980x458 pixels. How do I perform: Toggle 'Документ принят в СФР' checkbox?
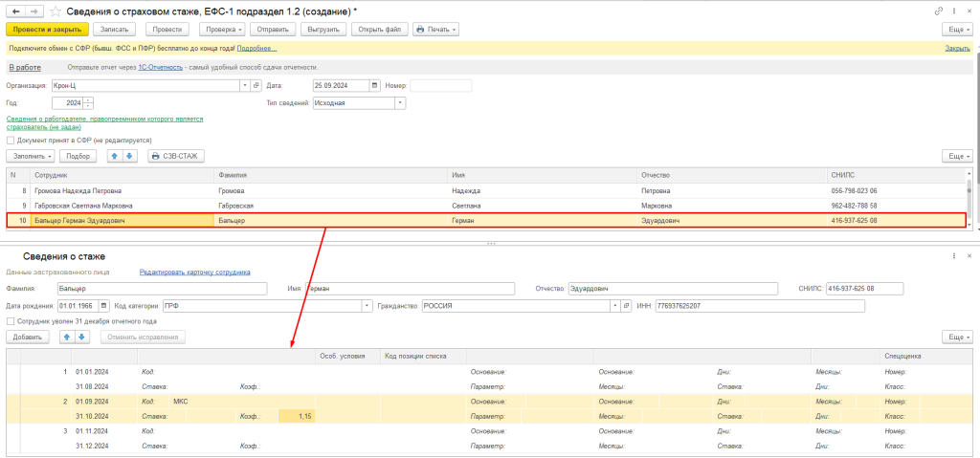coord(11,140)
